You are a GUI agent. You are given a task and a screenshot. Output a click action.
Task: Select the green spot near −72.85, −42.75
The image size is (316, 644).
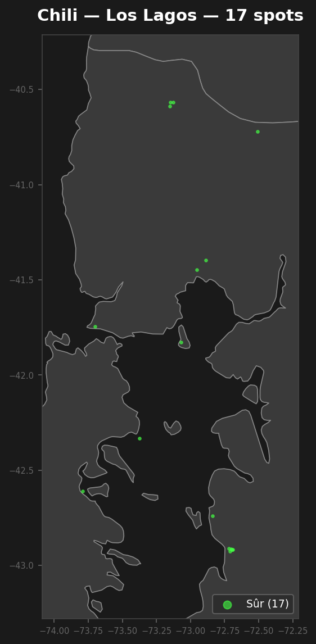[x=213, y=516]
